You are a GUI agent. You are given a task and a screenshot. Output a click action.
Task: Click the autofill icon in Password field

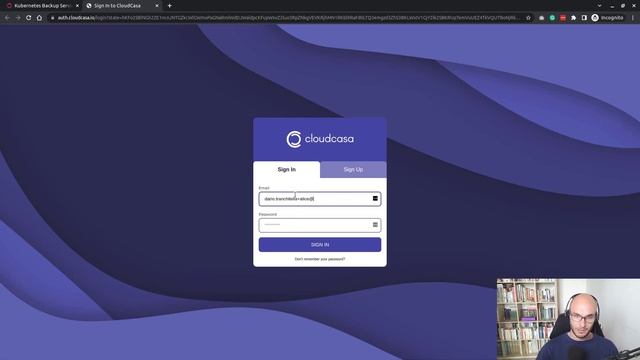(x=375, y=224)
